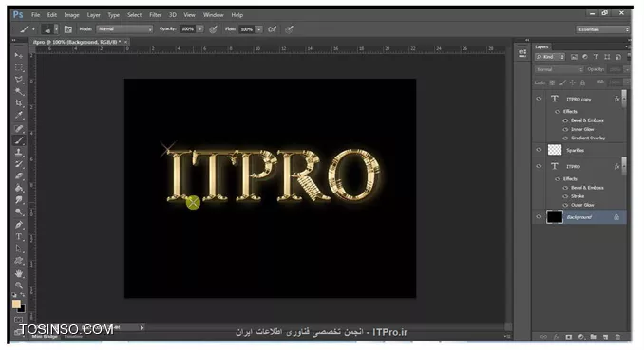Viewport: 644px width, 350px height.
Task: Open the brush Mode dropdown
Action: point(124,29)
